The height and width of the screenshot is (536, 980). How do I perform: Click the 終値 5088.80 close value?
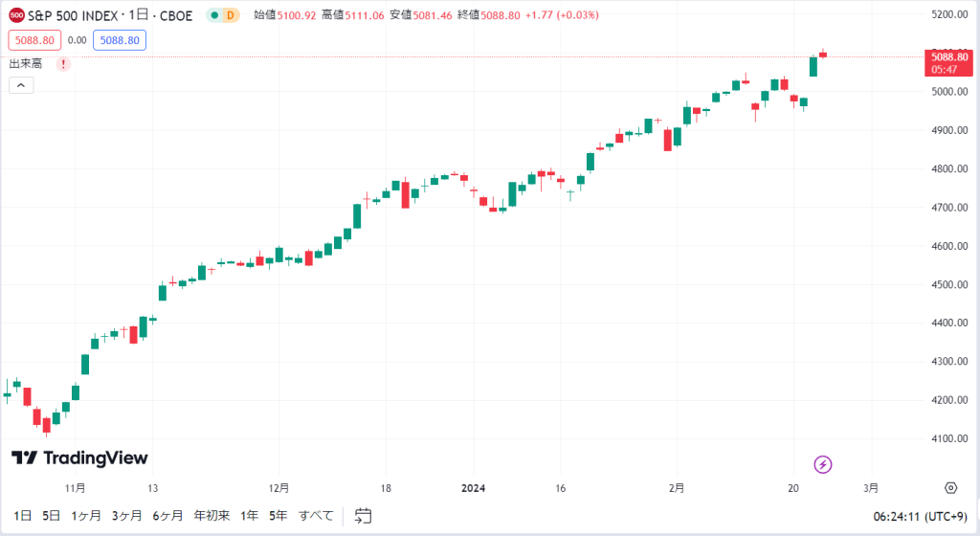point(489,15)
